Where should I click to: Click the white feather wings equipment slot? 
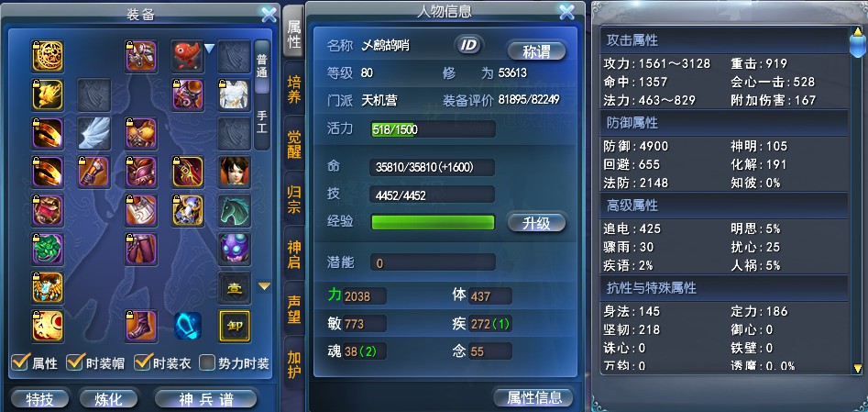[x=94, y=133]
